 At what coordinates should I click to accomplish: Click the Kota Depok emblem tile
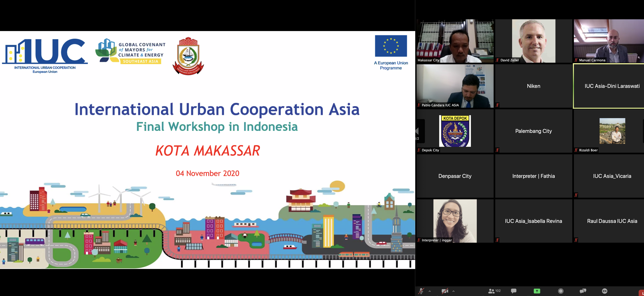(x=455, y=131)
